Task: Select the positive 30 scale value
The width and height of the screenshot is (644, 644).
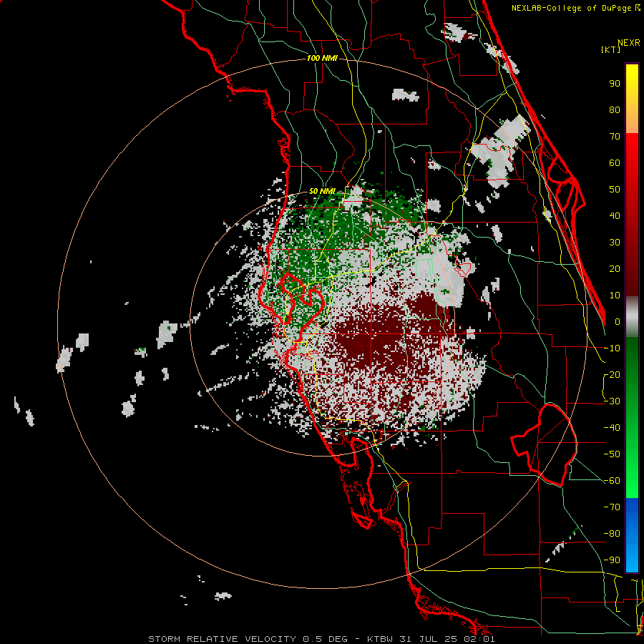Action: (x=615, y=243)
